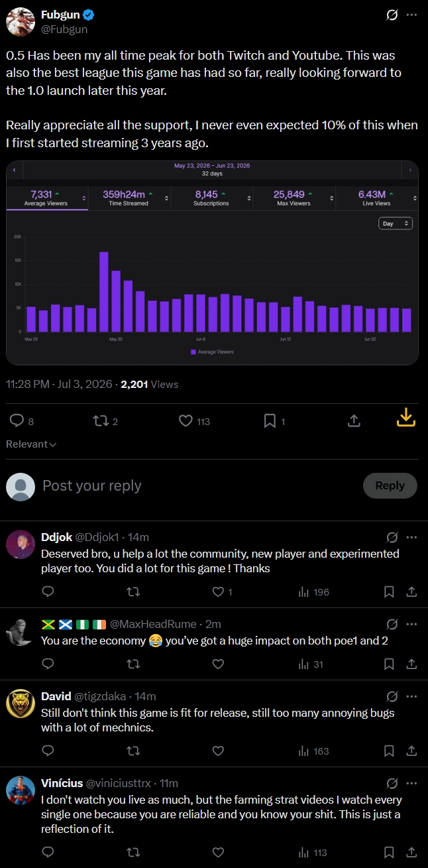Viewport: 428px width, 868px height.
Task: Open the @Fubgun profile handle
Action: pyautogui.click(x=65, y=29)
